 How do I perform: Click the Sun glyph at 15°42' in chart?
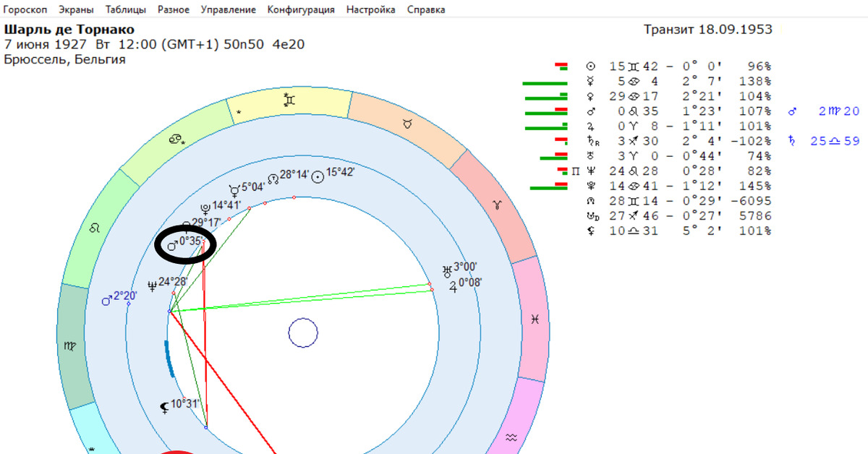[x=317, y=176]
